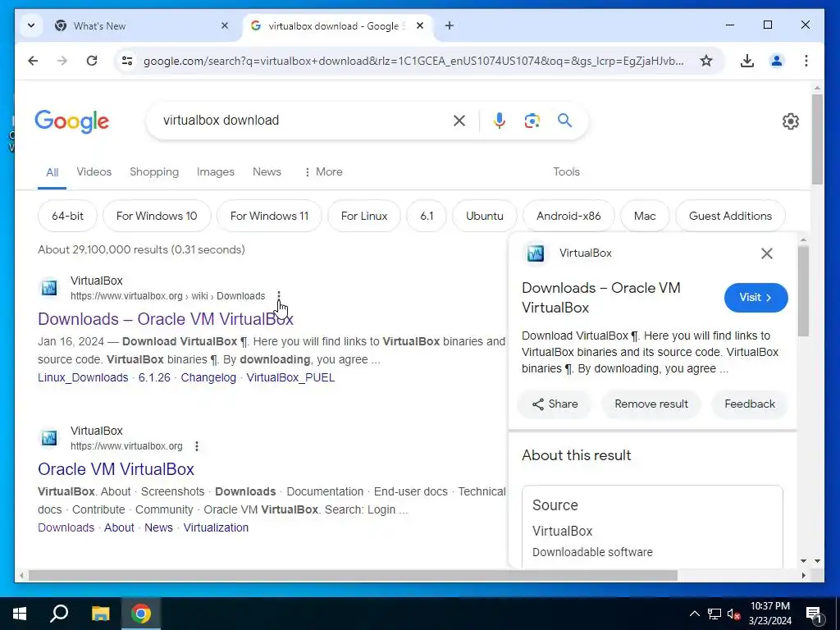
Task: Switch to Shopping results
Action: point(154,172)
